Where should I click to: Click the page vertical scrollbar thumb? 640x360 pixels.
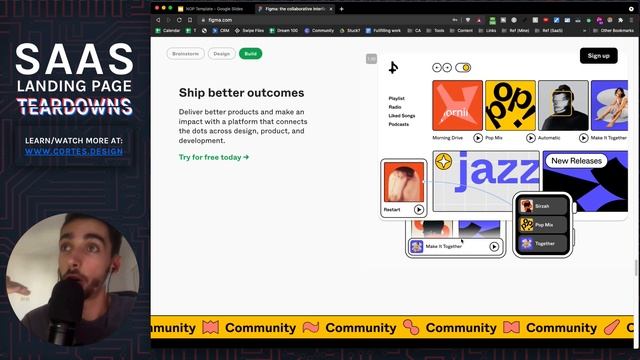(636, 268)
